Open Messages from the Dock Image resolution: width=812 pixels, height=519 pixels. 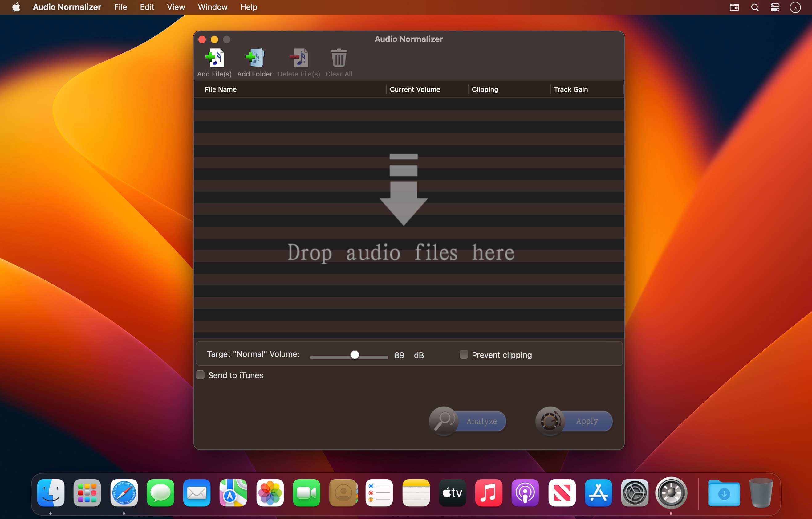[x=160, y=492]
